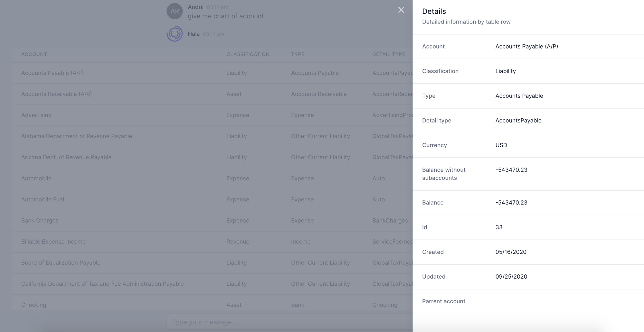
Task: Click the DETAIL TYPE column header
Action: click(x=389, y=54)
